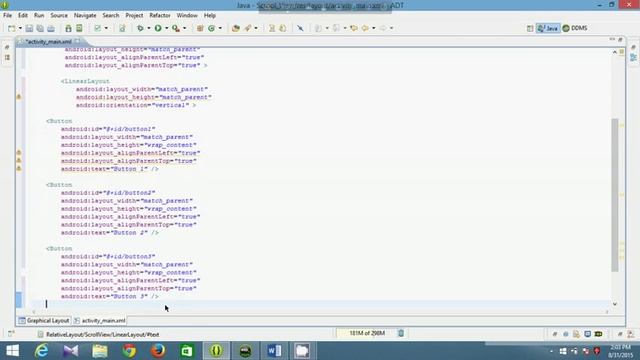Click the New Java Package icon
The height and width of the screenshot is (360, 640).
click(200, 28)
